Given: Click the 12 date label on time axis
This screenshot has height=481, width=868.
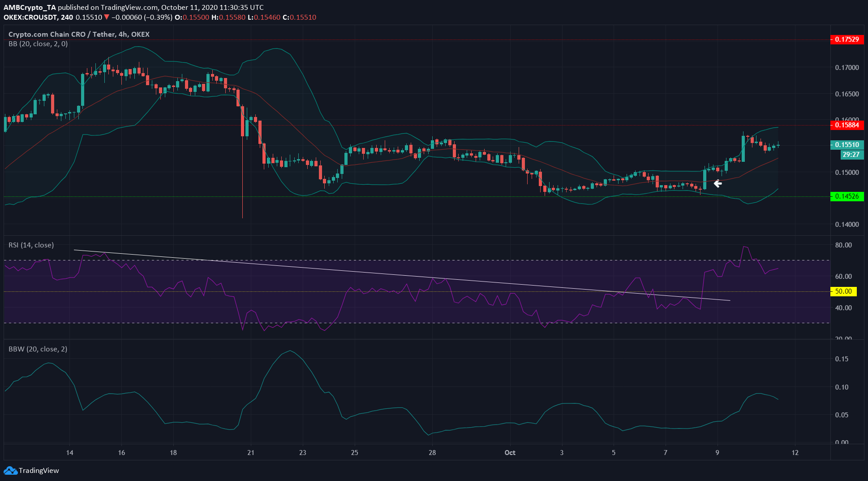Looking at the screenshot, I should tap(795, 453).
